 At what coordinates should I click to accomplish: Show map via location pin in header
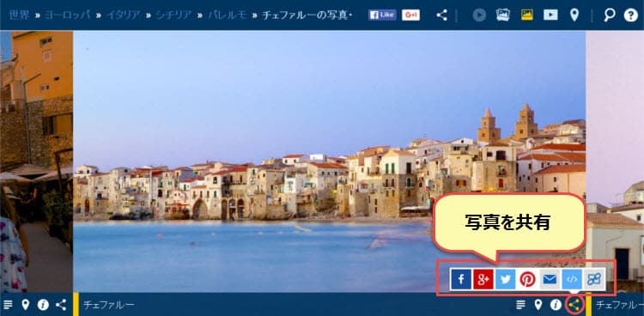[x=574, y=15]
